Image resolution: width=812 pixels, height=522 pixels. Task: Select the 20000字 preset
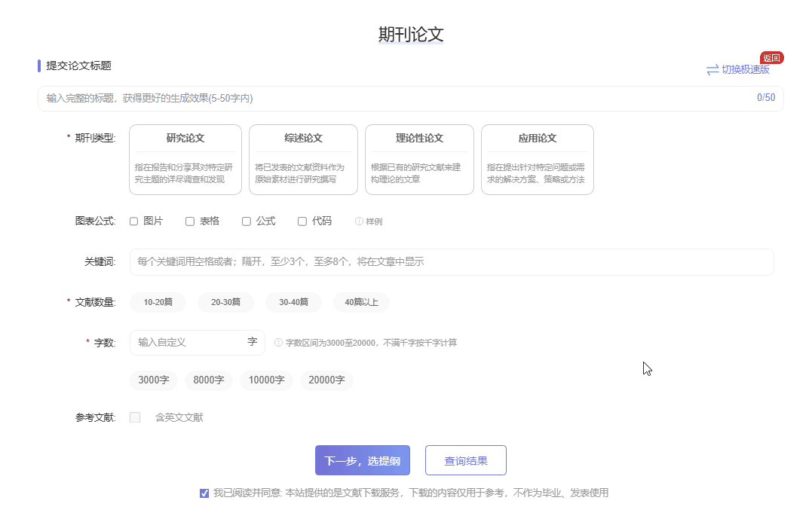click(x=326, y=380)
